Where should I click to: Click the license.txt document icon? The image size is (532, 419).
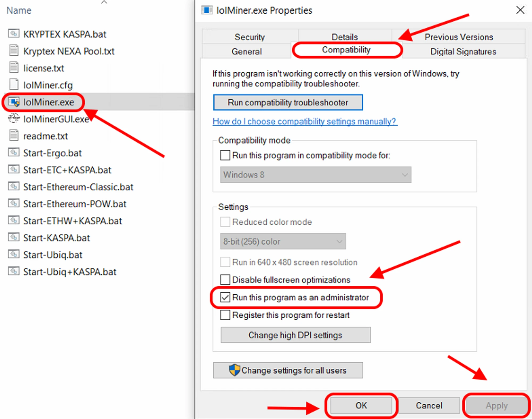14,68
